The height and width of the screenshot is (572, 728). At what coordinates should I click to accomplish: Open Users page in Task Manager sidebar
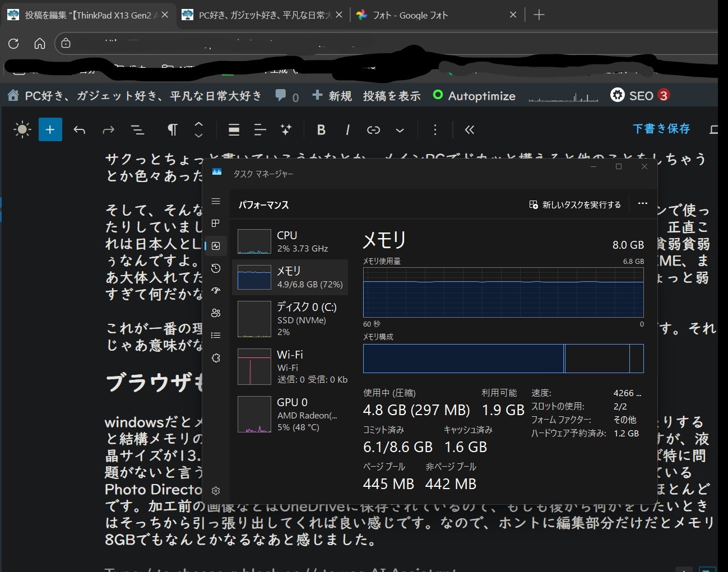216,313
